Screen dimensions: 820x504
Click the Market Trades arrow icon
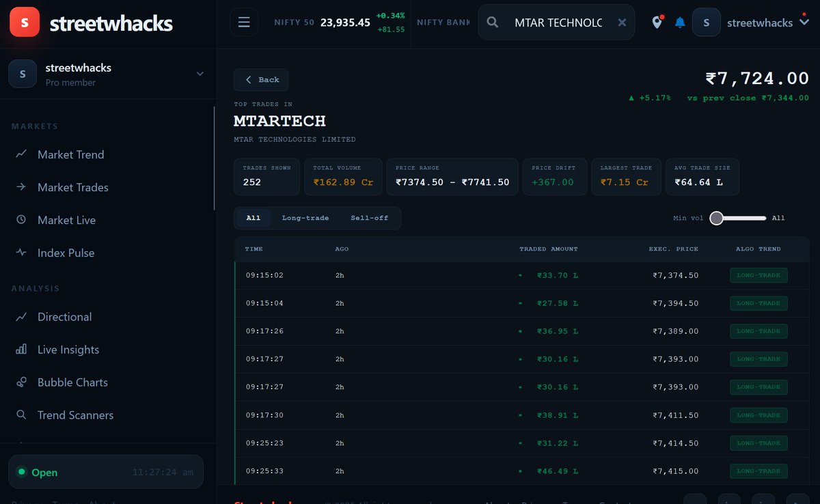pos(21,187)
